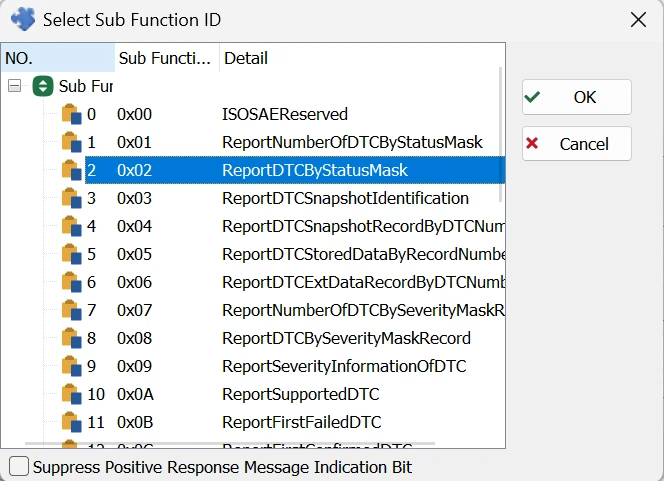Click the green Sub Function root node icon
The height and width of the screenshot is (481, 664).
click(x=43, y=86)
